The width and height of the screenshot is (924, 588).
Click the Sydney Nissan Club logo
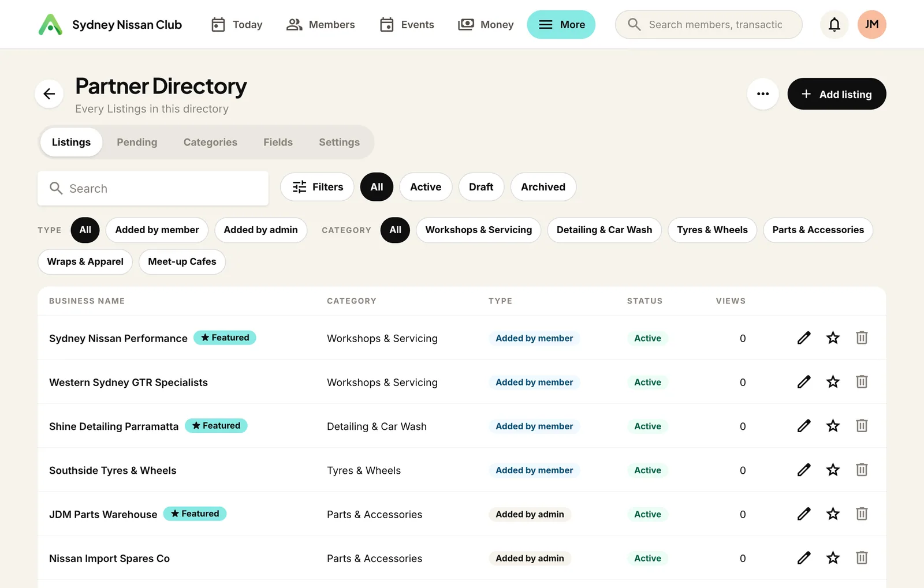tap(50, 24)
